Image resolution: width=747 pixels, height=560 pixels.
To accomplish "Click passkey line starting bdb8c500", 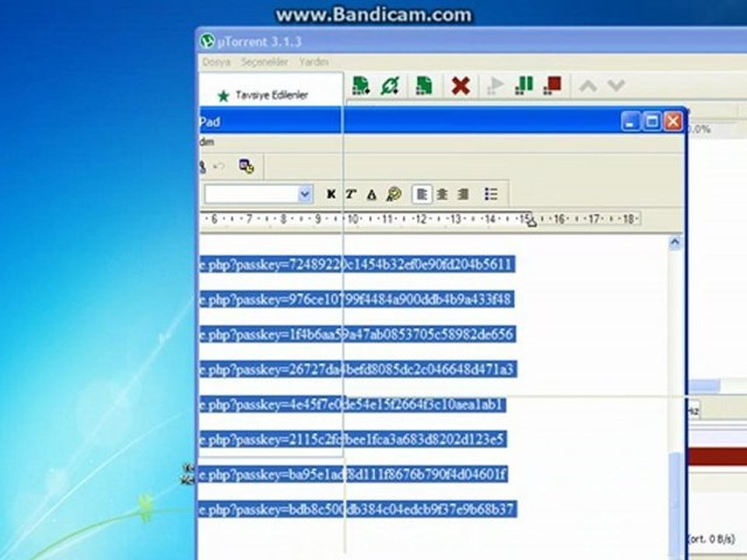I will (x=358, y=509).
